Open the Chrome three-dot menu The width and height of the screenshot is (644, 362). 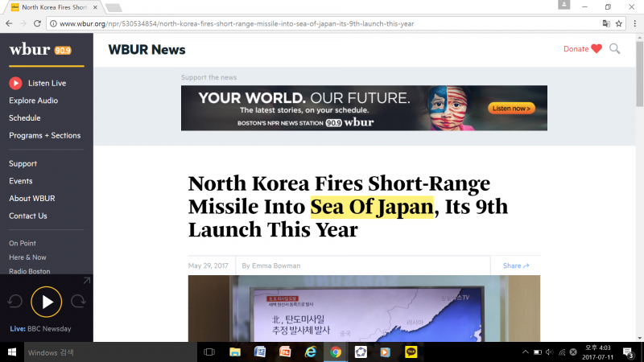click(634, 23)
